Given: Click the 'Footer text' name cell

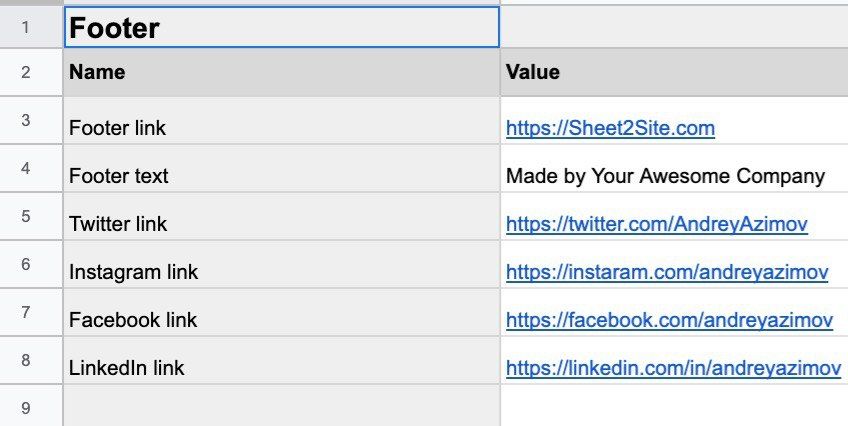Looking at the screenshot, I should tap(281, 176).
